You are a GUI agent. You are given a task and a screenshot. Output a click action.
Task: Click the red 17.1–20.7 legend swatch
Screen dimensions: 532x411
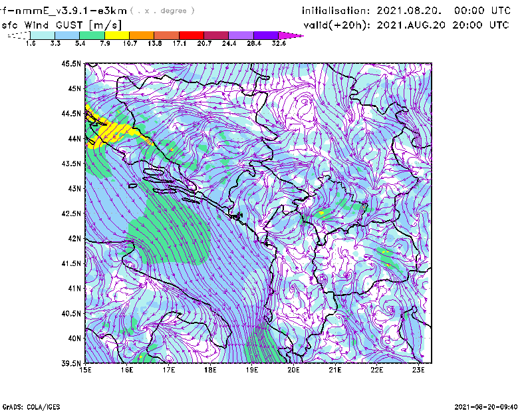pyautogui.click(x=192, y=35)
